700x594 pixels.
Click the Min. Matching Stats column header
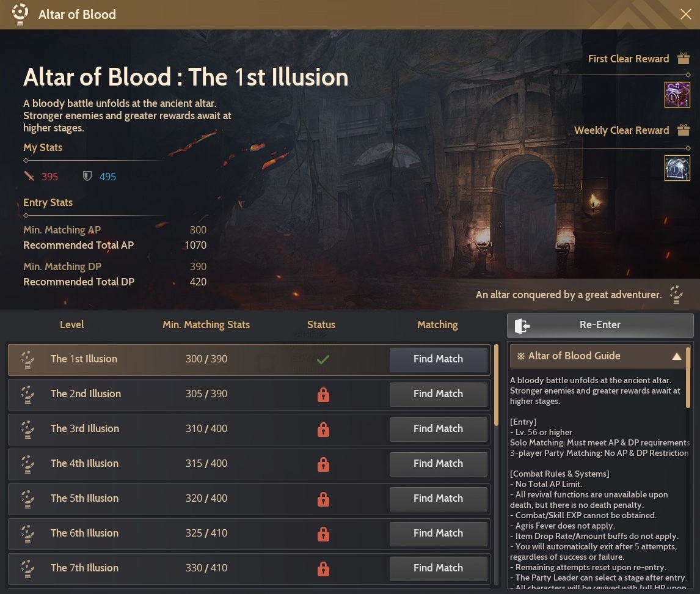206,325
